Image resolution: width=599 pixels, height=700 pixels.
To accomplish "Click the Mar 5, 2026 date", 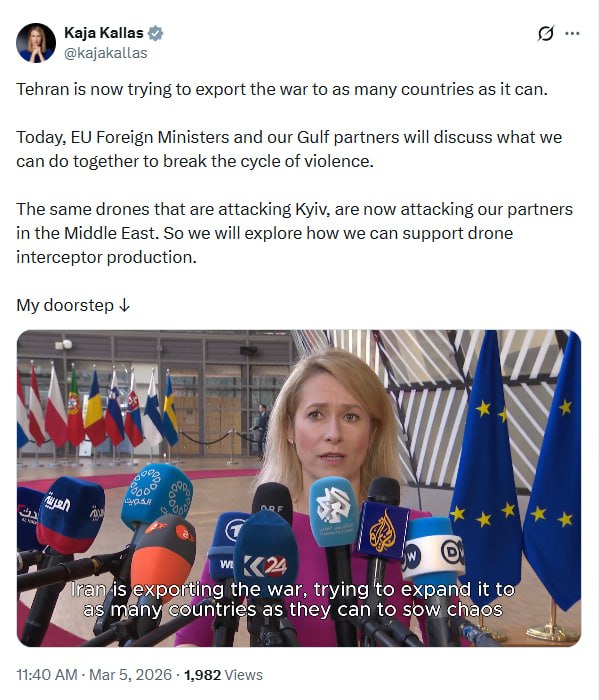I will click(x=130, y=675).
